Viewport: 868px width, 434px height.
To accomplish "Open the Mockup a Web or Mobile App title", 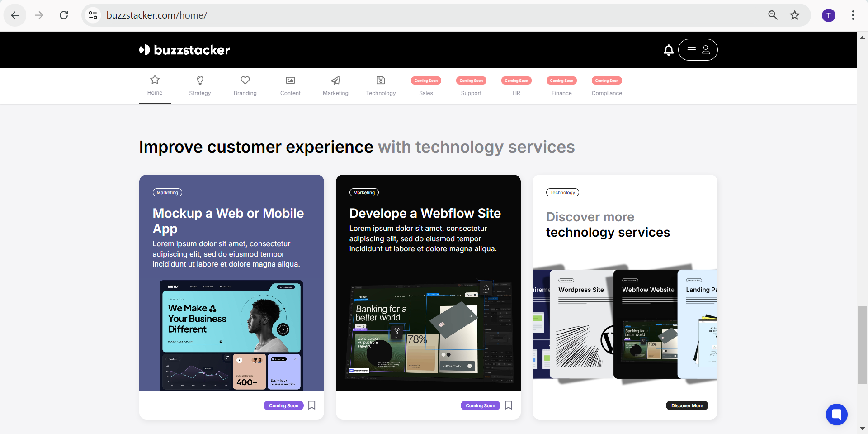I will tap(228, 221).
